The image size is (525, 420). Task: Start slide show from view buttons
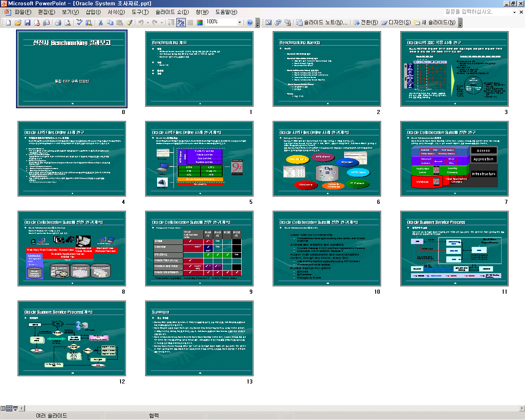[x=15, y=409]
